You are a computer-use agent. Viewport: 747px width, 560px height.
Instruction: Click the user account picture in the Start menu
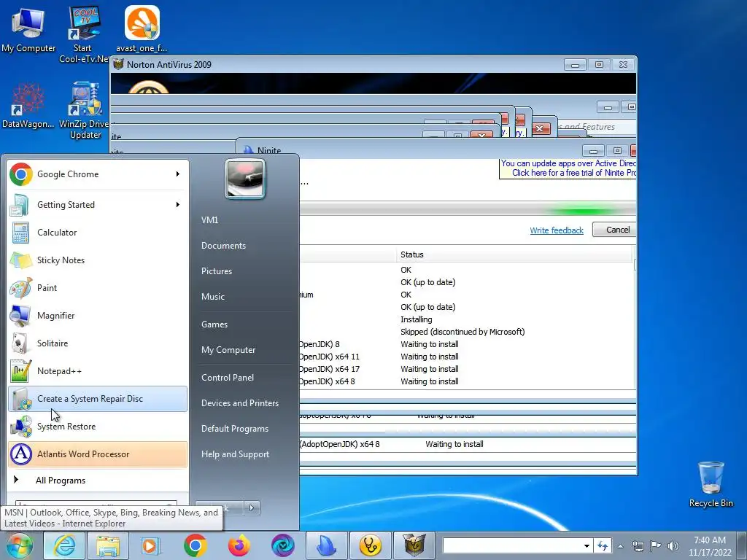[x=245, y=179]
